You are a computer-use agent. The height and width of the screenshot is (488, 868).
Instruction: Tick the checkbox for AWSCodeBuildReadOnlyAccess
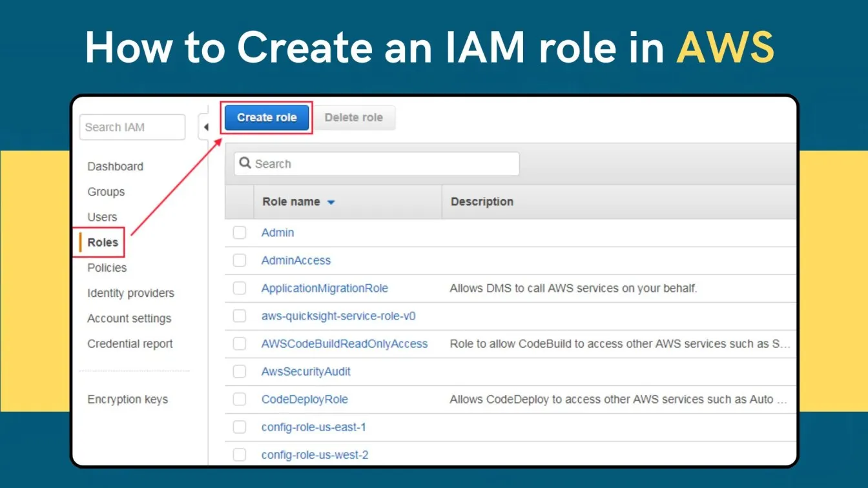click(240, 343)
